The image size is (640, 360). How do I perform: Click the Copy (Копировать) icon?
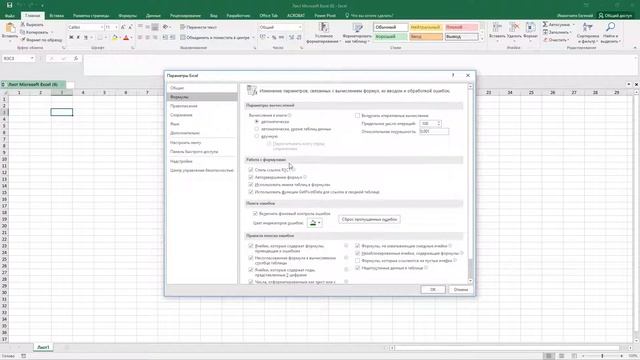(23, 32)
